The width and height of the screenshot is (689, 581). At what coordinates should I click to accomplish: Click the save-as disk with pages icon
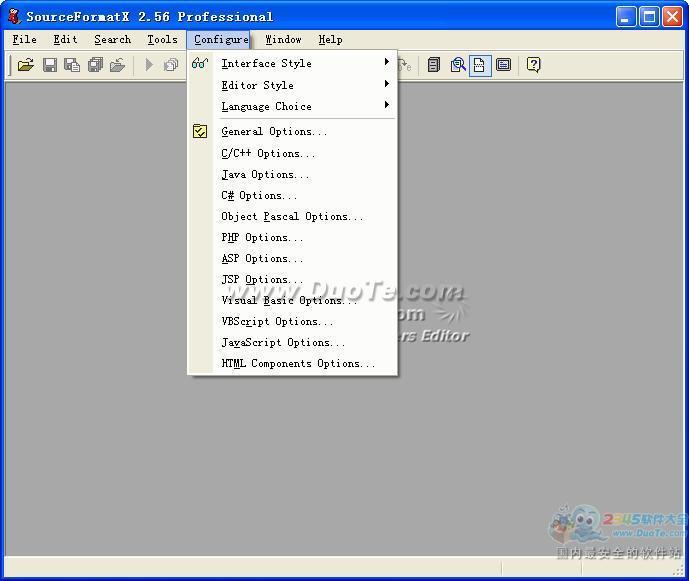coord(72,65)
